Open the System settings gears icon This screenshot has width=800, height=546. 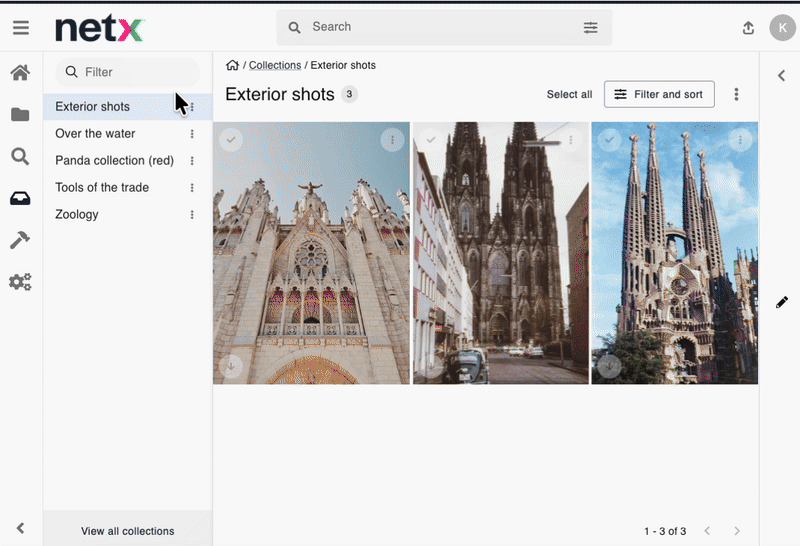(20, 282)
